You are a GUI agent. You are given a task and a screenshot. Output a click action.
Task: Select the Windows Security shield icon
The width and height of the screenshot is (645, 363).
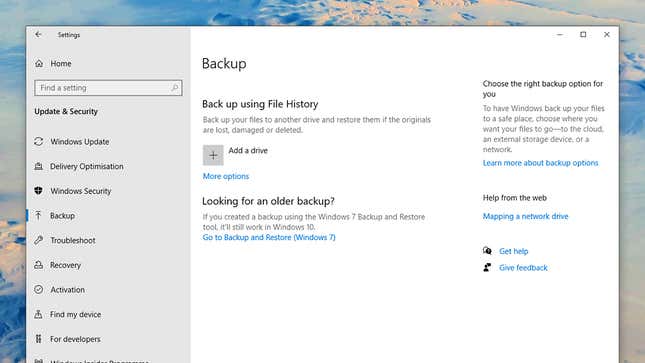pyautogui.click(x=39, y=191)
